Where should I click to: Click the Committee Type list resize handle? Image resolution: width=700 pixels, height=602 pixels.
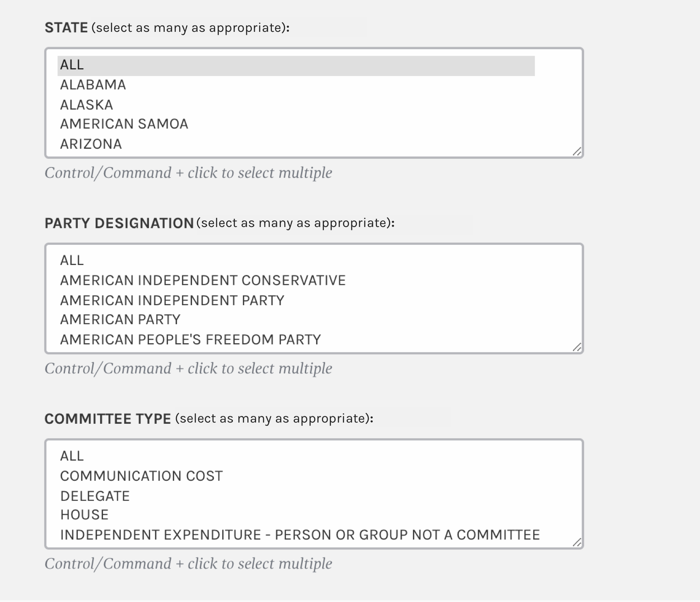tap(577, 542)
